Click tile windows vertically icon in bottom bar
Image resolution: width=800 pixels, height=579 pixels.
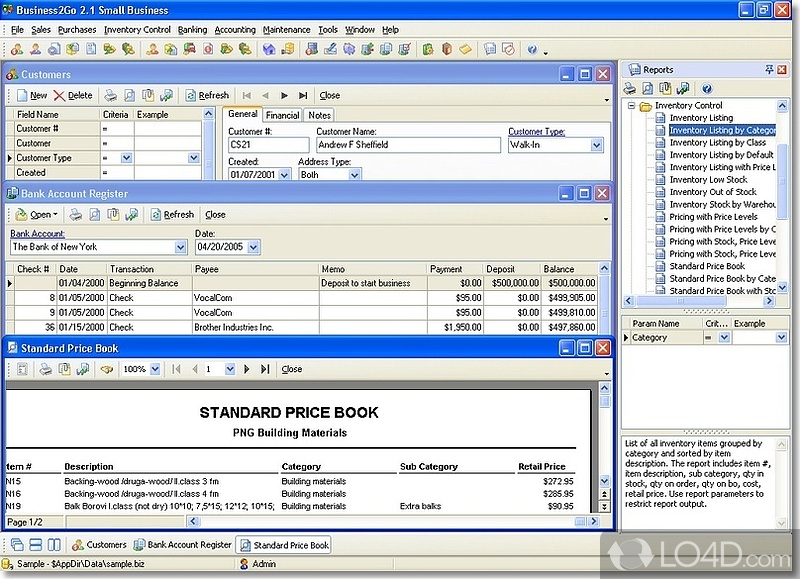click(x=52, y=545)
